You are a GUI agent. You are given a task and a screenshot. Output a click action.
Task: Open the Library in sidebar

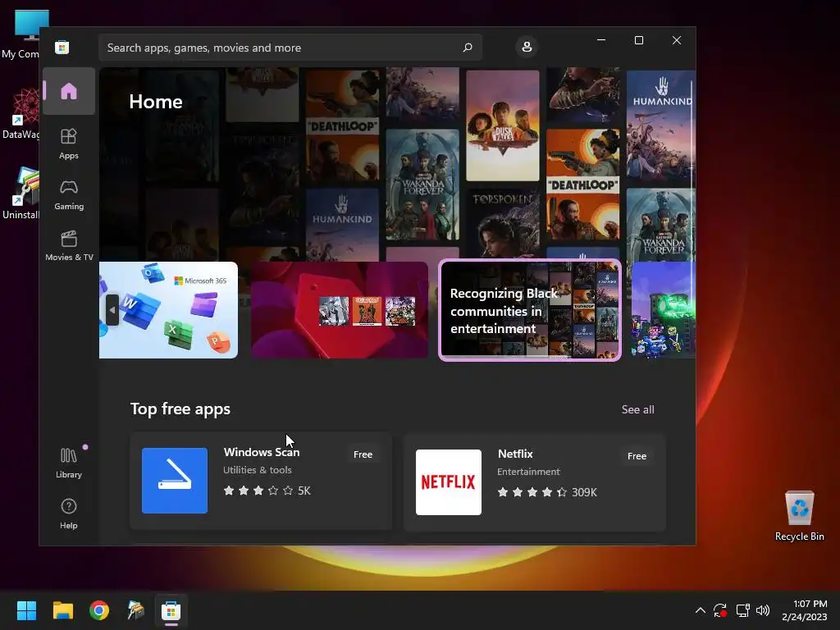pyautogui.click(x=69, y=463)
